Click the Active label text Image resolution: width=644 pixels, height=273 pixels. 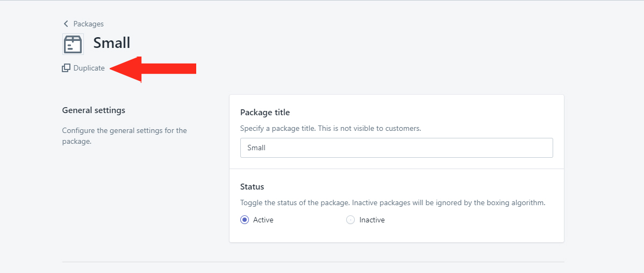point(263,220)
